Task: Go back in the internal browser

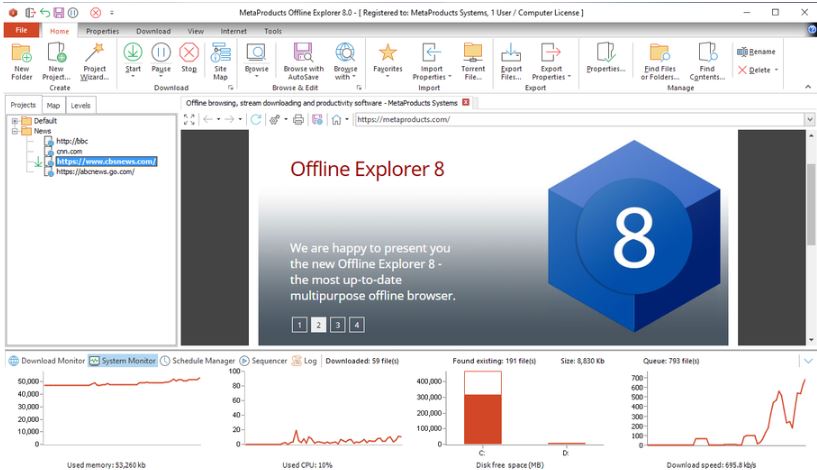Action: coord(208,120)
